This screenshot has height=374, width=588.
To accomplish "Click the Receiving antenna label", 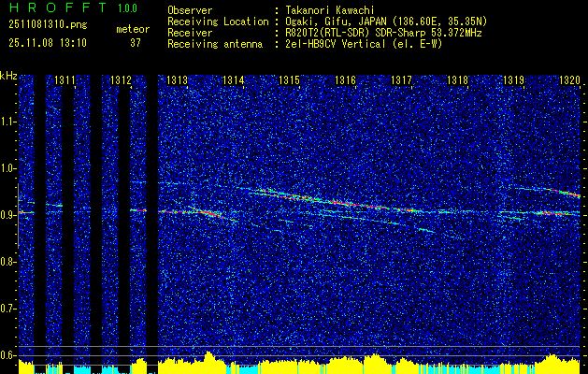I will (215, 44).
